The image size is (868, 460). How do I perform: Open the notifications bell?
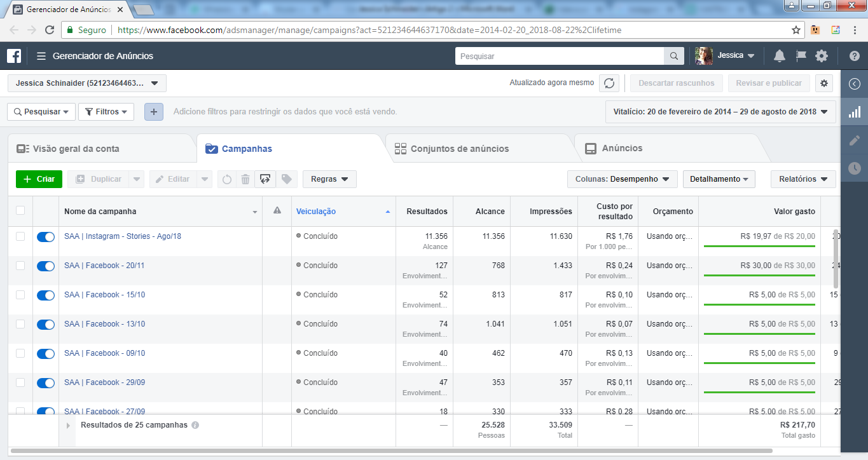coord(780,56)
